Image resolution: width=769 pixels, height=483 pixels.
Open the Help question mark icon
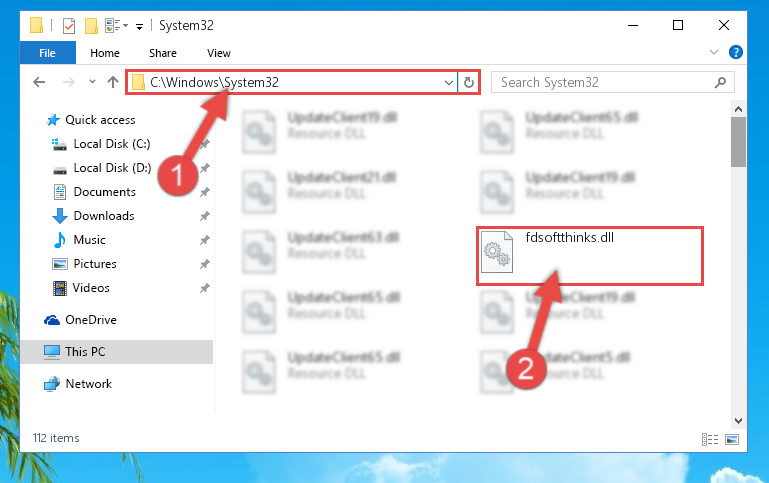point(736,52)
